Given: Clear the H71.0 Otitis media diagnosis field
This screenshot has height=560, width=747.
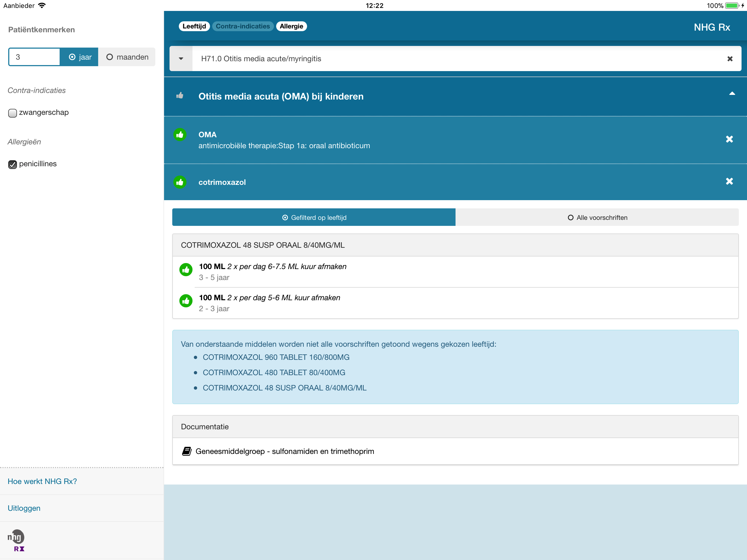Looking at the screenshot, I should tap(730, 59).
